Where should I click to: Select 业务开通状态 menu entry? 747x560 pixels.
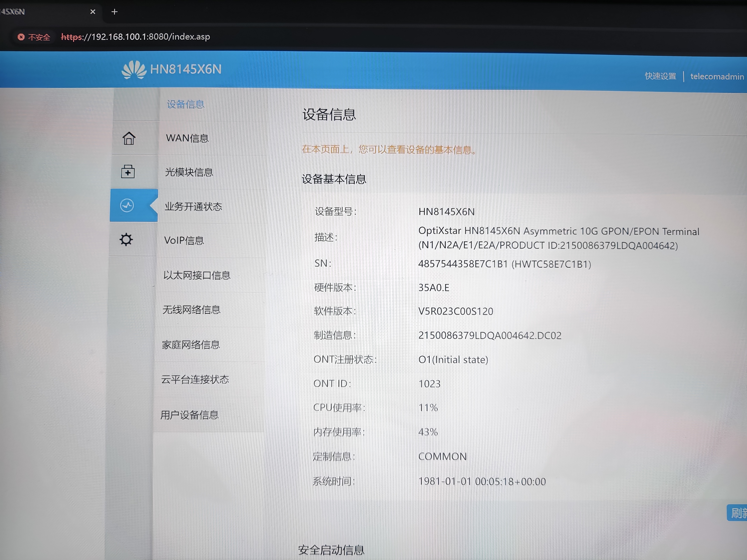point(194,207)
